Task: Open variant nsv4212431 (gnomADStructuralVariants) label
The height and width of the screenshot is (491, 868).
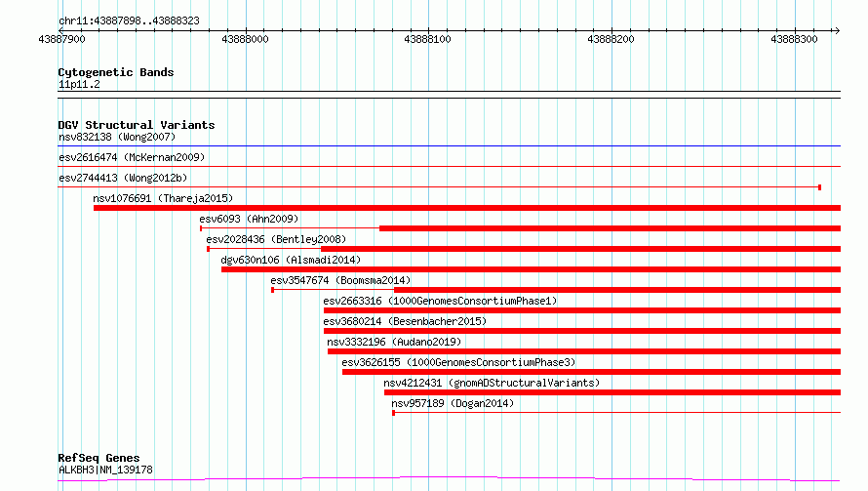Action: point(492,383)
